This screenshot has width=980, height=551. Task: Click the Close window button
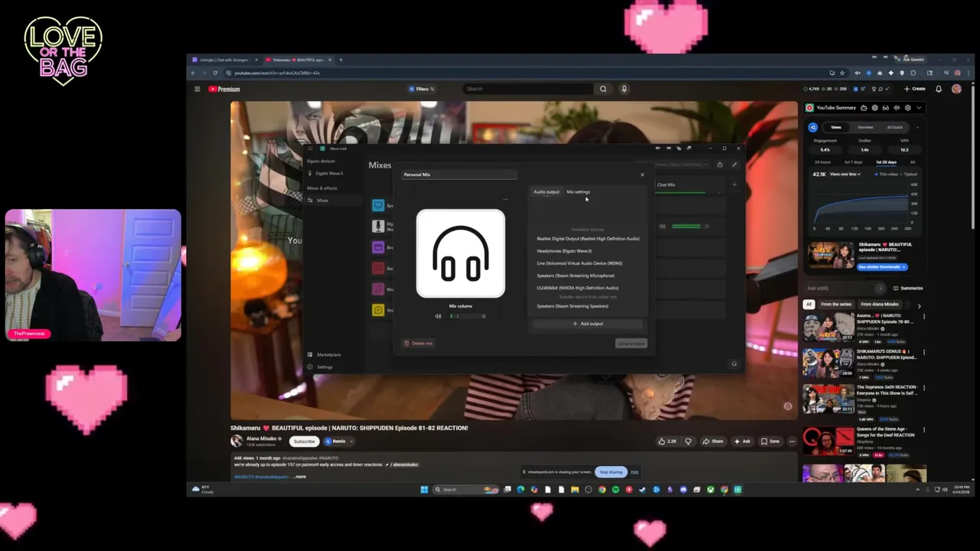631,344
